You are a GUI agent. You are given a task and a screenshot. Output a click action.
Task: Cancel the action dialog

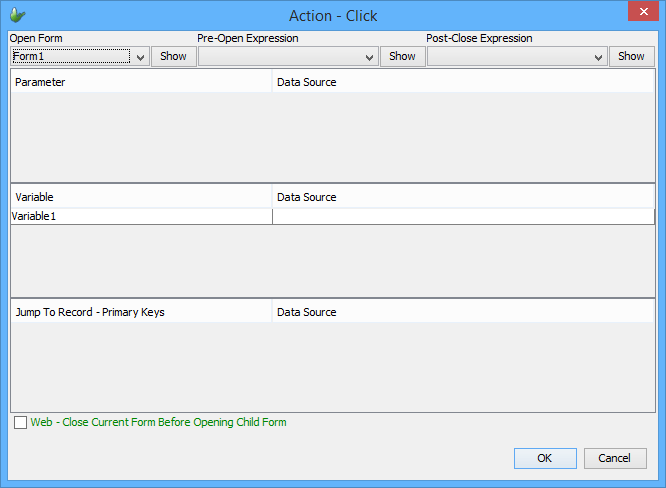[615, 458]
